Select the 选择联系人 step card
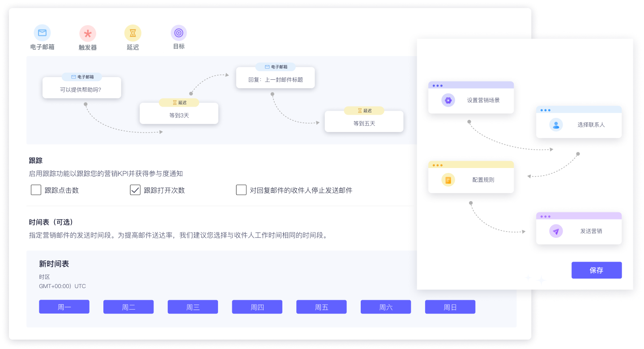 coord(579,122)
